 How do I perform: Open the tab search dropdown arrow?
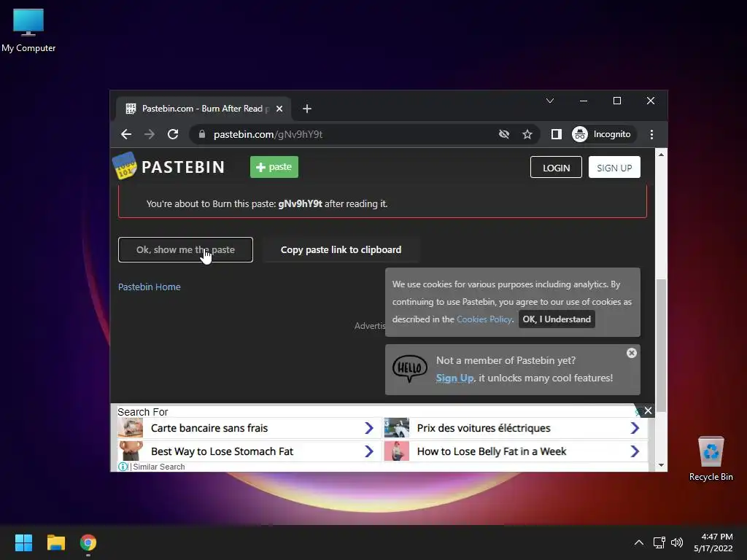tap(550, 101)
